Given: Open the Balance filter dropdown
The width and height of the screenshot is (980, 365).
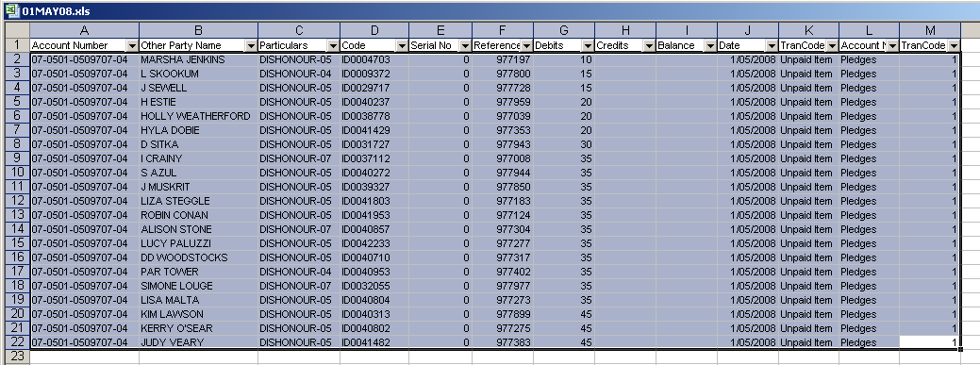Looking at the screenshot, I should [x=710, y=45].
